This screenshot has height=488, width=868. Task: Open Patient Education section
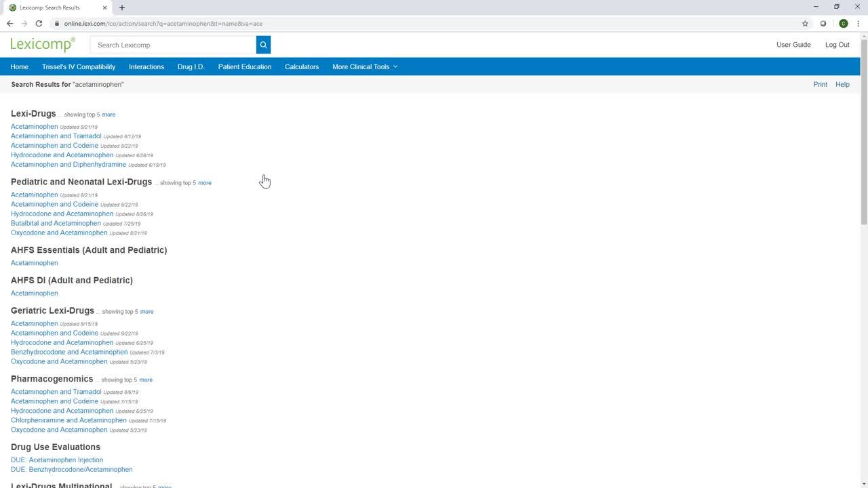tap(245, 66)
